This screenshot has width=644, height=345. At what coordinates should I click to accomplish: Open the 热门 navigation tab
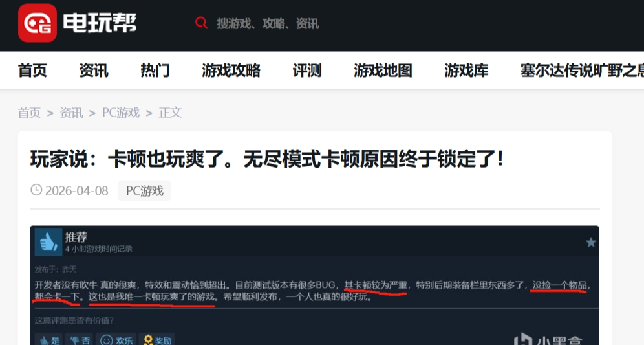[155, 71]
